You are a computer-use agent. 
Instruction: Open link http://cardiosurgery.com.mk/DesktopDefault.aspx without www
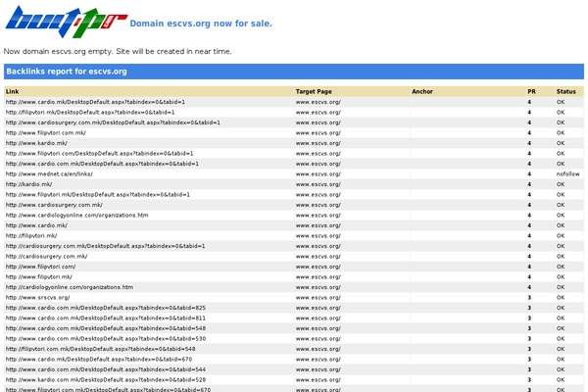click(106, 246)
